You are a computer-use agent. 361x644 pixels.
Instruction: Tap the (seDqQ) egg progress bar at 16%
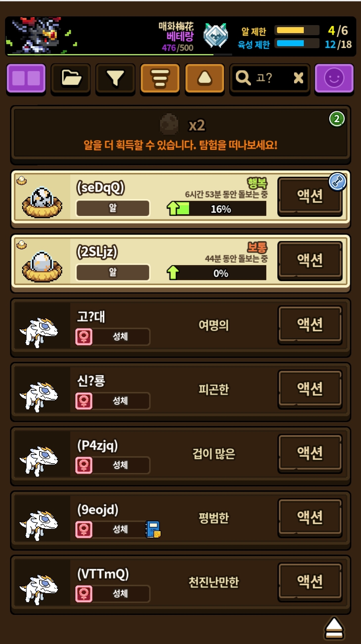217,209
